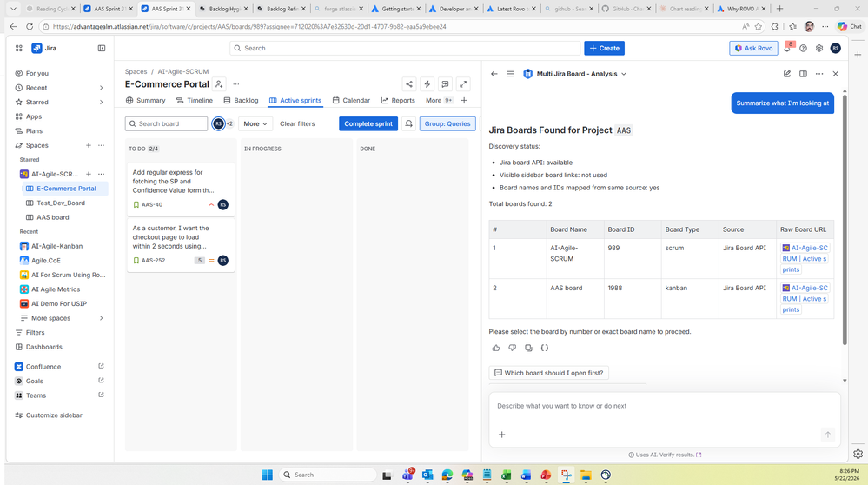Open the AI-Agile-SCRUM breadcrumb link
This screenshot has width=868, height=485.
tap(183, 71)
